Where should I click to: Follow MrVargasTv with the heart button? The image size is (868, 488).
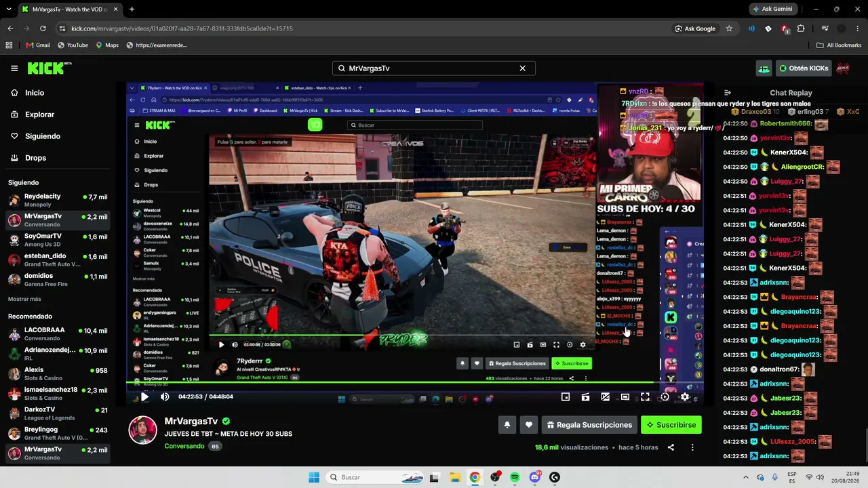point(529,425)
